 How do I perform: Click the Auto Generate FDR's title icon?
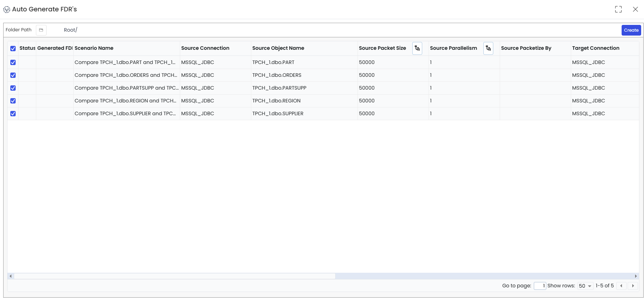coord(7,10)
